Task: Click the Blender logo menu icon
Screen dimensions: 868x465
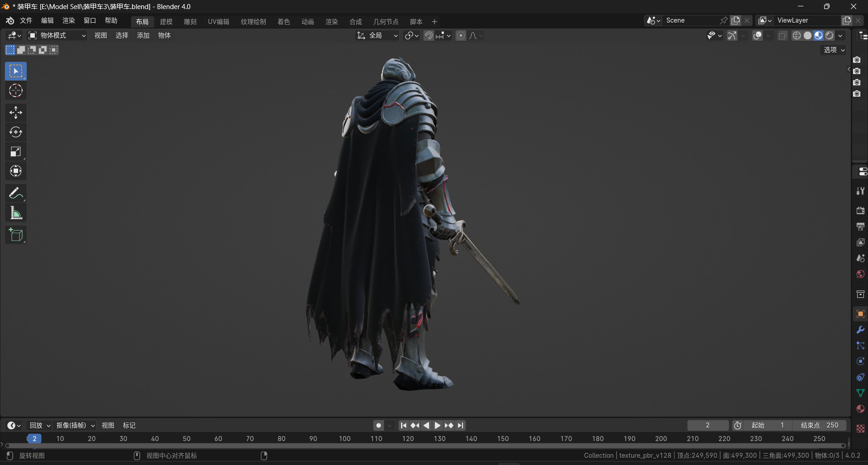Action: (x=10, y=21)
